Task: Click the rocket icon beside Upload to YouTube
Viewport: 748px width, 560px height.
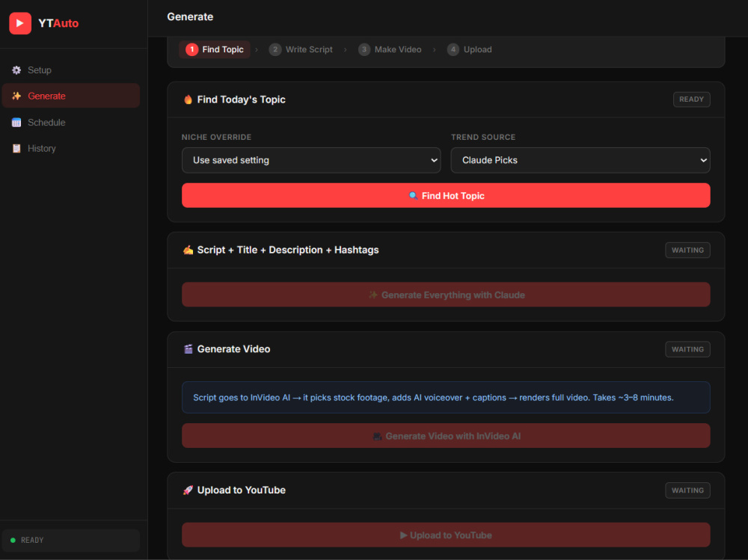Action: tap(188, 490)
